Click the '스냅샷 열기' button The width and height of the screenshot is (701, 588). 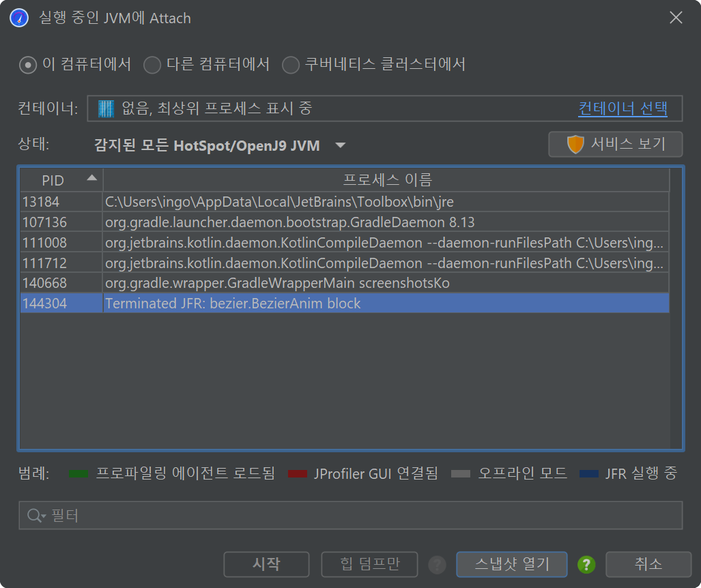click(x=511, y=564)
